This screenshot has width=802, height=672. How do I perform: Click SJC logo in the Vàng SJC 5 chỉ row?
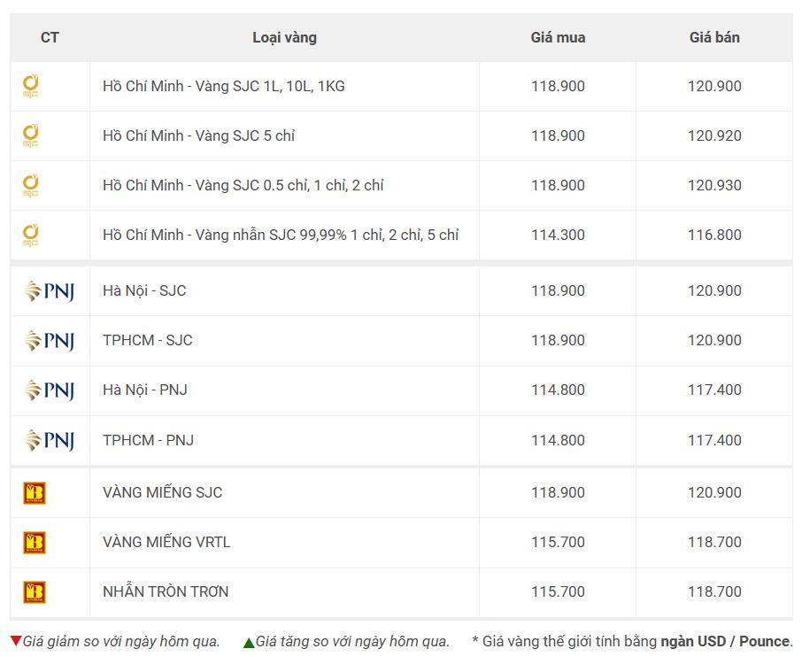31,135
